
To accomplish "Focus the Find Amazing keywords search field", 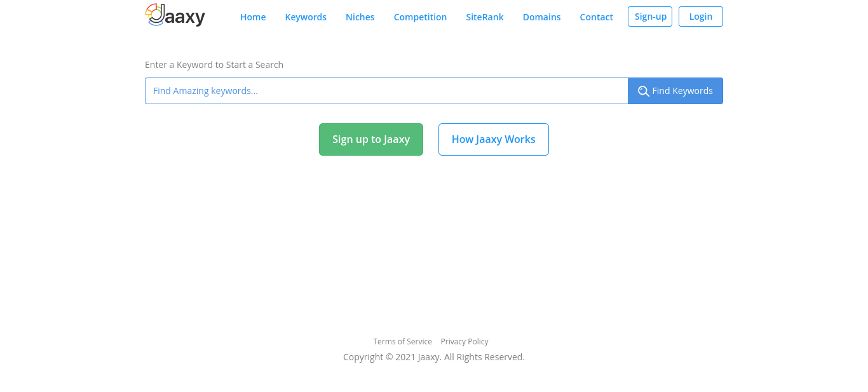I will point(386,91).
